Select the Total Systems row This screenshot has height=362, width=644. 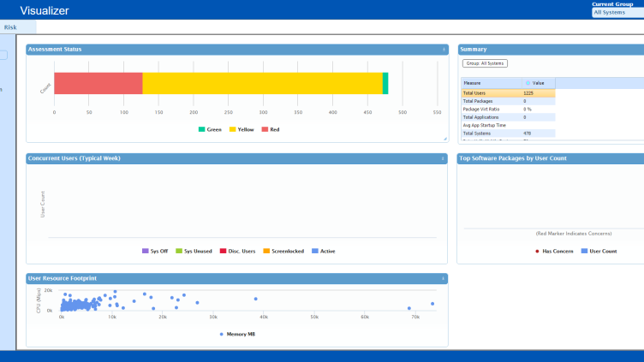[508, 134]
